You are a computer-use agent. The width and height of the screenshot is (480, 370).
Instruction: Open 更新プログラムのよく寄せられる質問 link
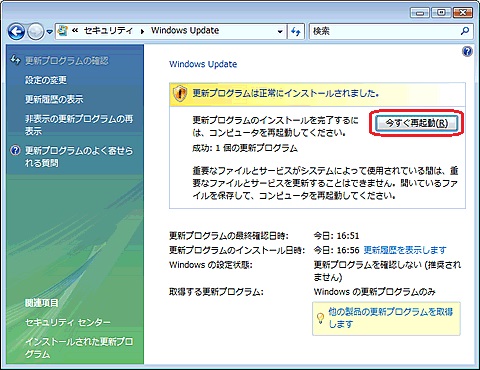pyautogui.click(x=79, y=157)
